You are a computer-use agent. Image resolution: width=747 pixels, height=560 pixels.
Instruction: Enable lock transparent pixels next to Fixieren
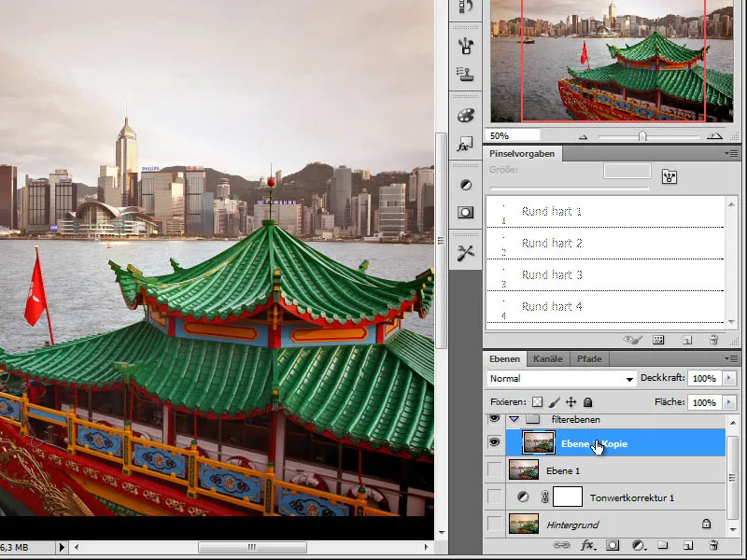tap(537, 402)
